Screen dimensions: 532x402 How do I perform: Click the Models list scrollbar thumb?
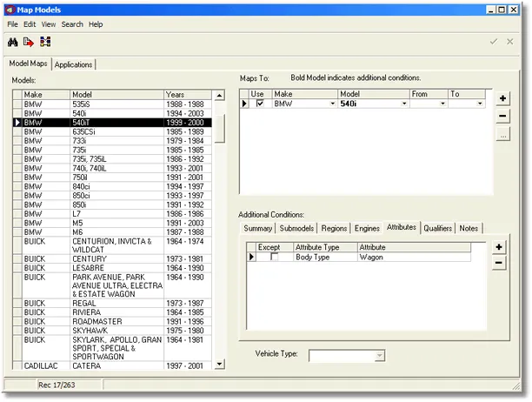coord(220,129)
